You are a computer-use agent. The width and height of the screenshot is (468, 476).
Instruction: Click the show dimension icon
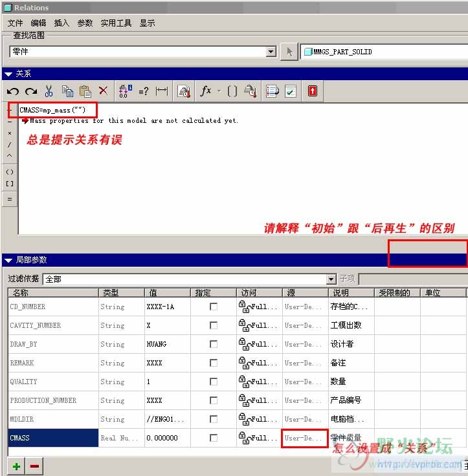tap(162, 91)
